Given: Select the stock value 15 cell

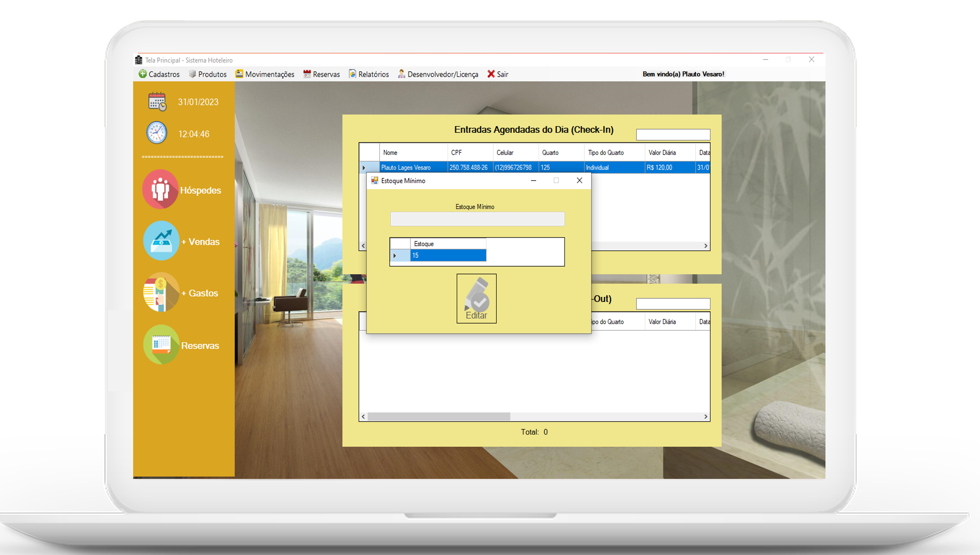Looking at the screenshot, I should pyautogui.click(x=448, y=255).
